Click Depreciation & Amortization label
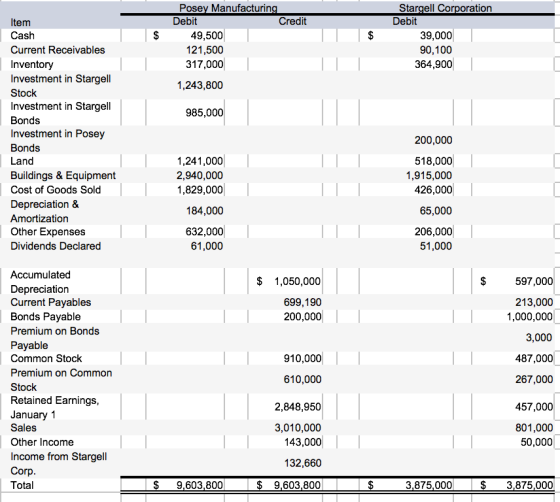 45,211
